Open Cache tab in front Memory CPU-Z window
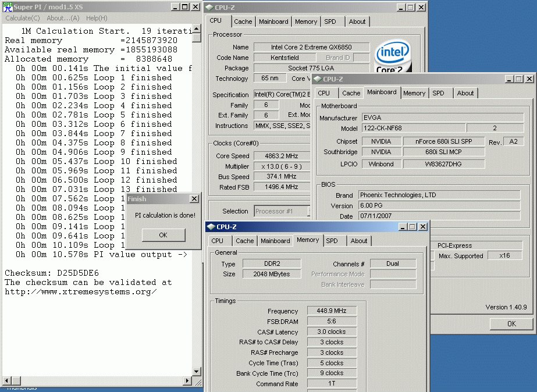Viewport: 537px width, 392px height. (245, 241)
